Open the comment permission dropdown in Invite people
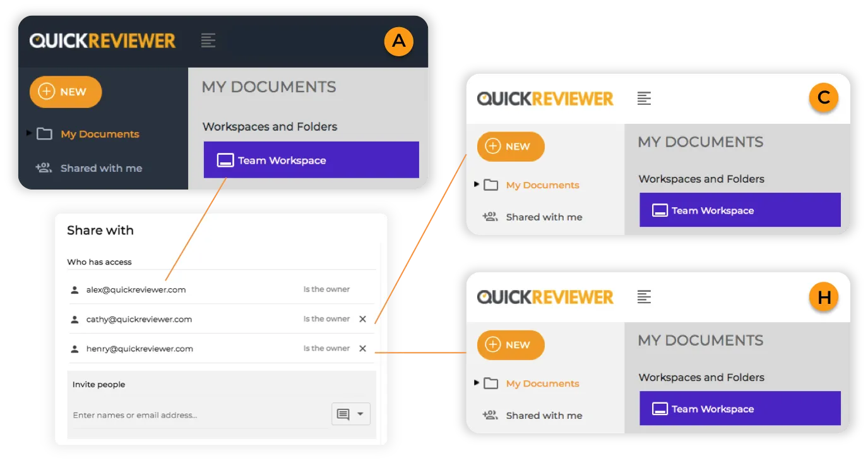Image resolution: width=868 pixels, height=465 pixels. pos(350,414)
